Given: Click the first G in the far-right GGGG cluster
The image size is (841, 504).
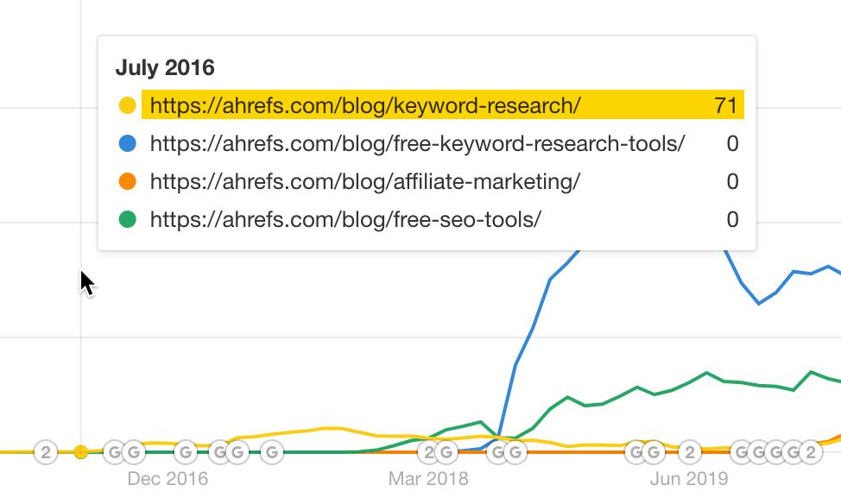Looking at the screenshot, I should click(743, 451).
